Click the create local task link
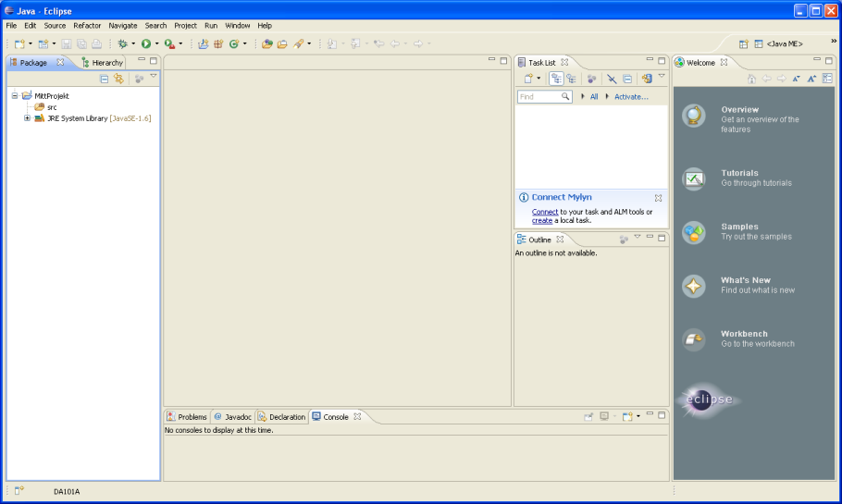 542,221
